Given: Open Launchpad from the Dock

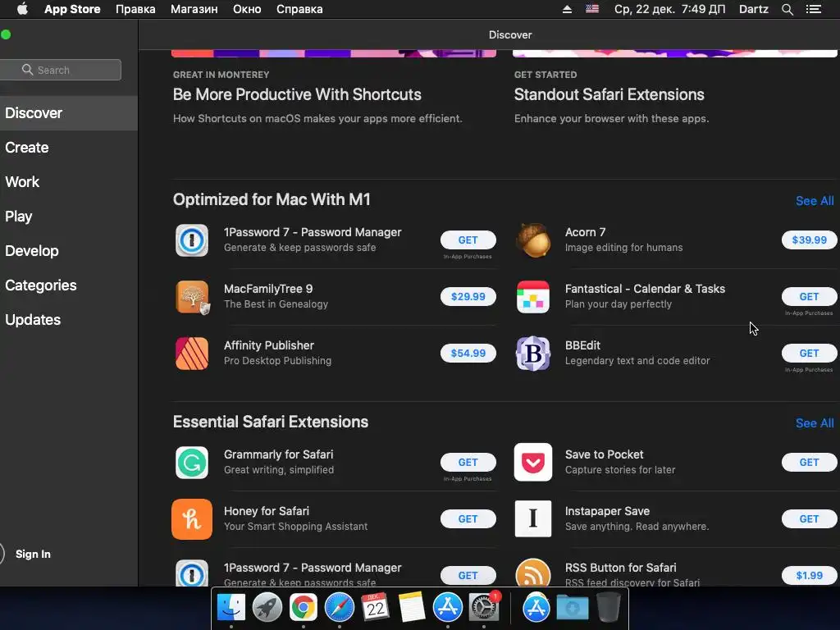Looking at the screenshot, I should (267, 608).
